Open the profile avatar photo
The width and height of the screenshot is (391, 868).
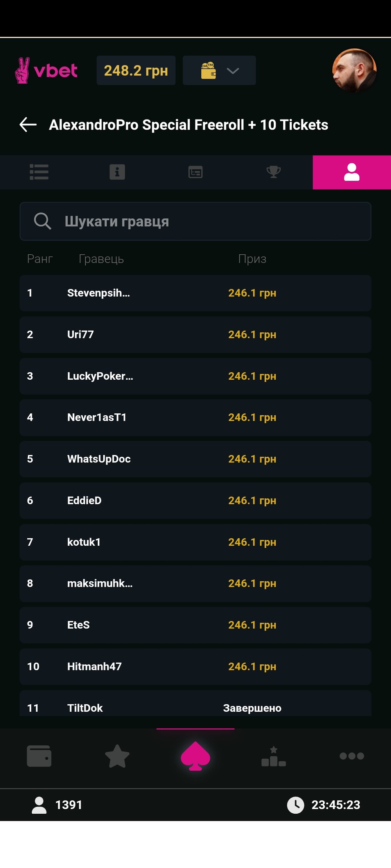(354, 71)
